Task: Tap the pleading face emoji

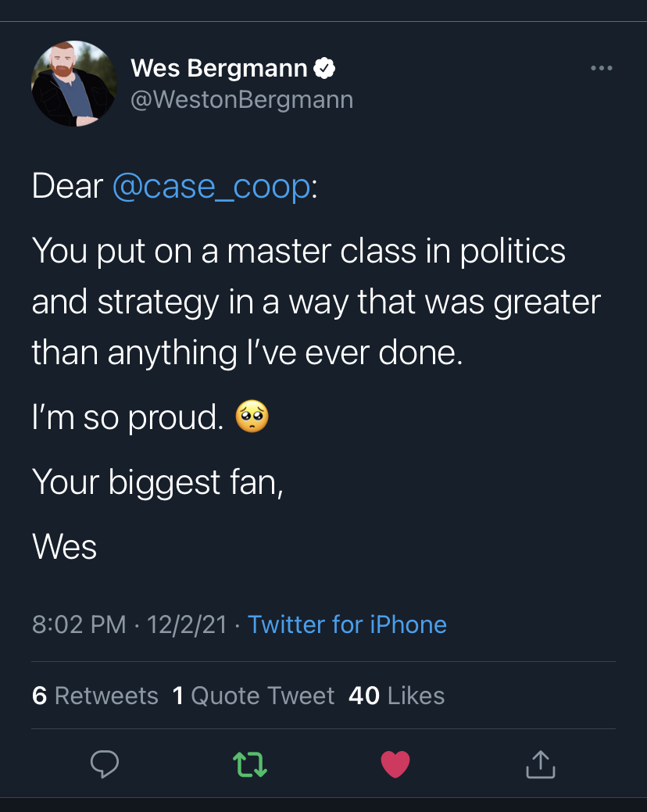Action: click(252, 417)
